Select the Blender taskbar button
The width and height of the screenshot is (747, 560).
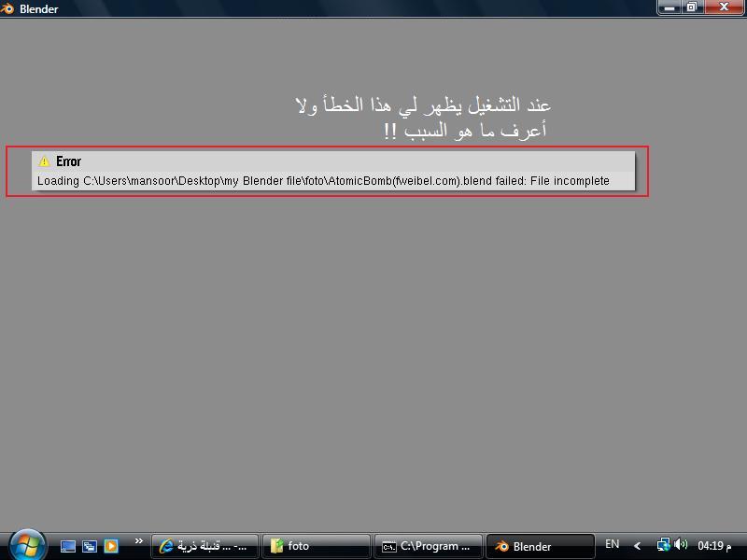pyautogui.click(x=540, y=546)
